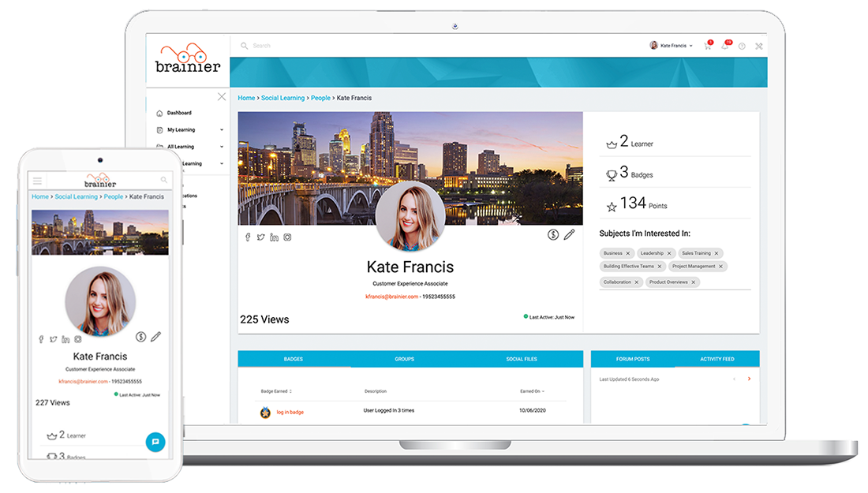The image size is (868, 493).
Task: Open Kate's Twitter profile icon
Action: 260,237
